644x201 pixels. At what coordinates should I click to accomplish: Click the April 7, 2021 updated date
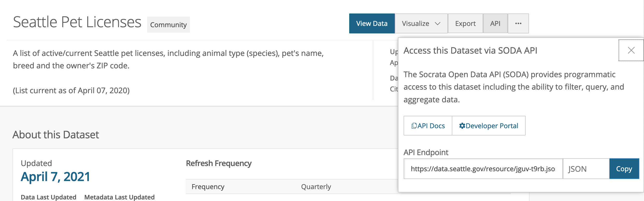click(55, 177)
